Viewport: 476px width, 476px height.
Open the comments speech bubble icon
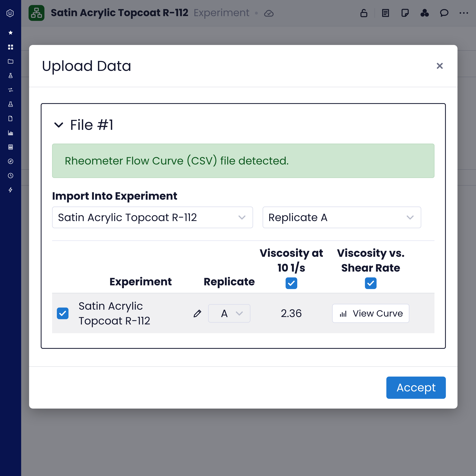click(444, 13)
